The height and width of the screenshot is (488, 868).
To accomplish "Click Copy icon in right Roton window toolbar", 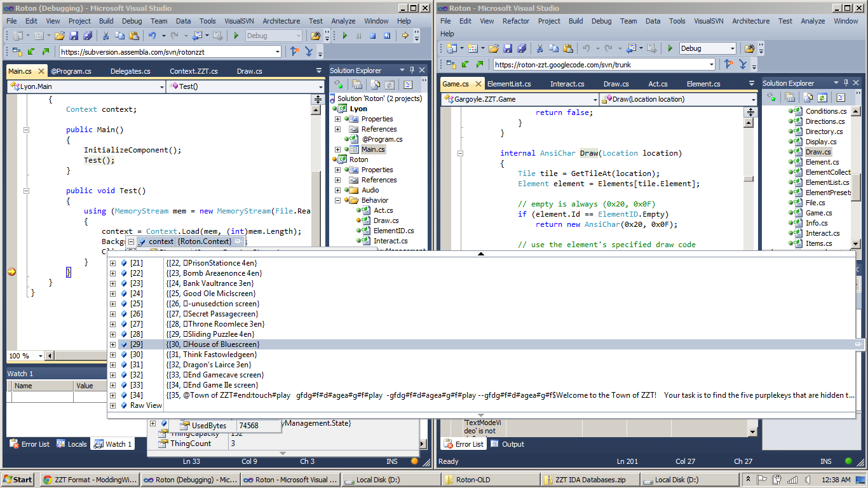I will point(553,48).
